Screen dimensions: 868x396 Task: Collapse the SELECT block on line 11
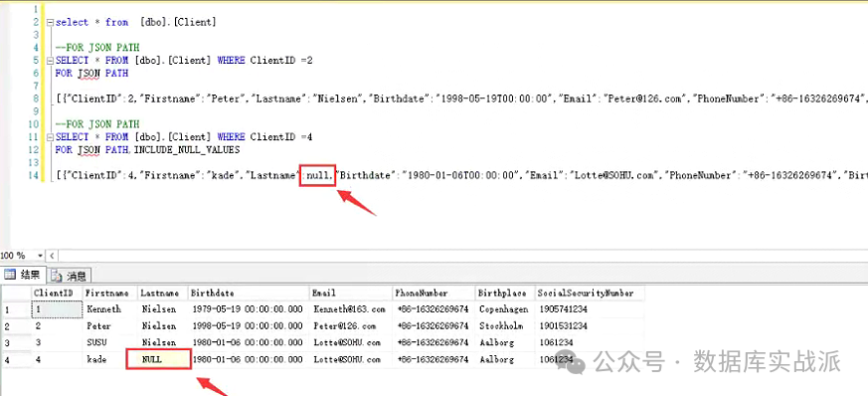pyautogui.click(x=51, y=136)
